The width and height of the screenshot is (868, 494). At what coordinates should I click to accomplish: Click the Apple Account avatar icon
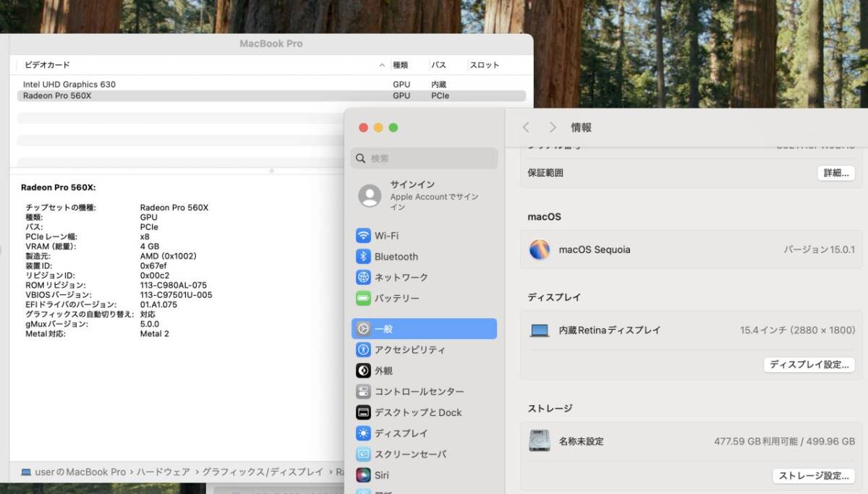tap(370, 195)
